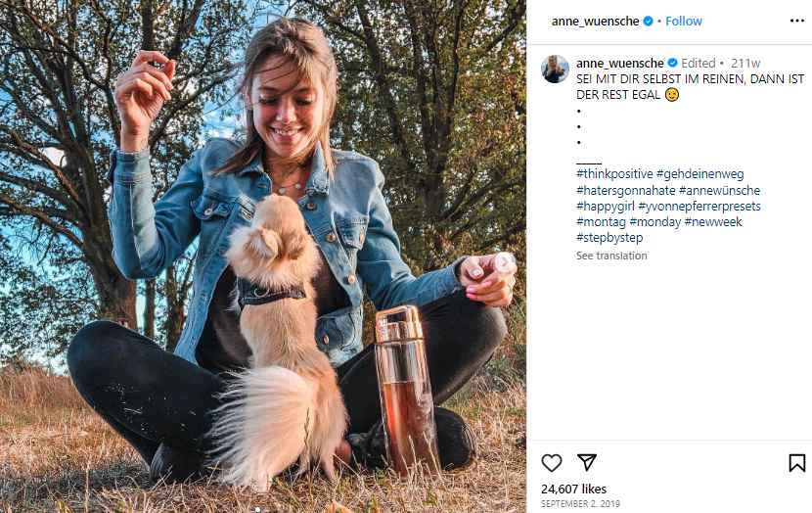This screenshot has width=812, height=513.
Task: Share the post via paper plane icon
Action: pyautogui.click(x=587, y=462)
